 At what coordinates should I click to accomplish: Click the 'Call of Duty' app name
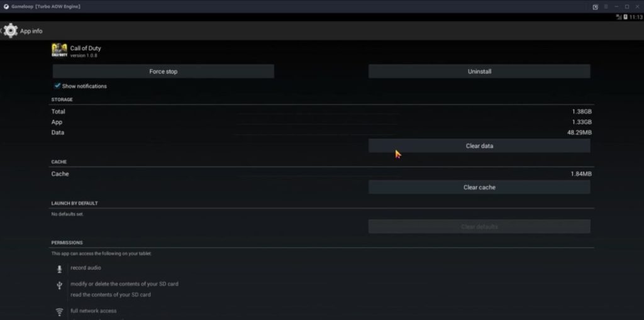tap(86, 48)
